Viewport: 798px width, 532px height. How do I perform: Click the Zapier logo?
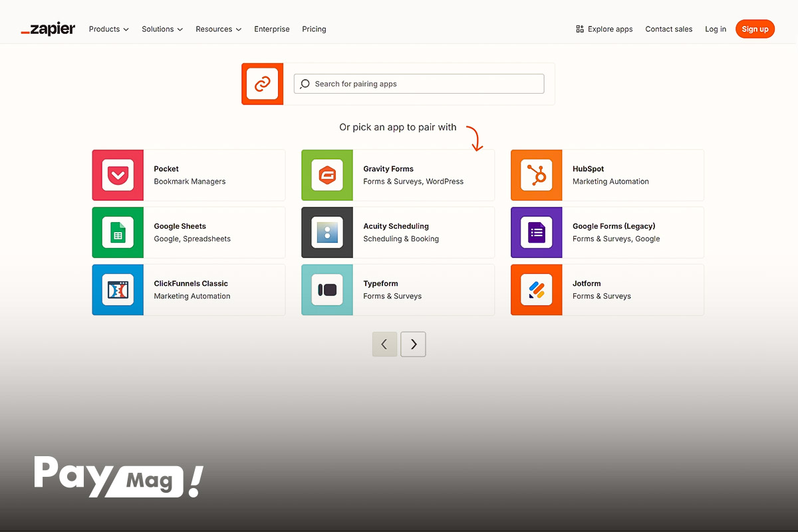48,29
